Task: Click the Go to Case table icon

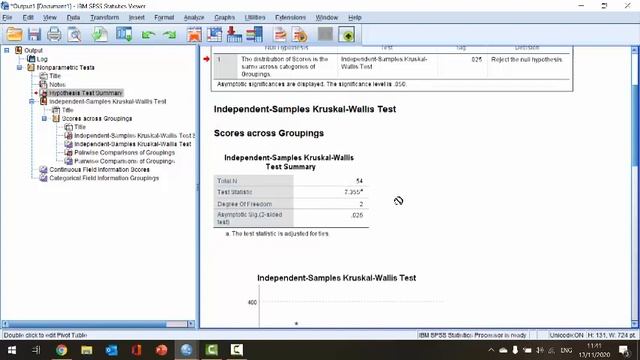Action: tap(214, 34)
